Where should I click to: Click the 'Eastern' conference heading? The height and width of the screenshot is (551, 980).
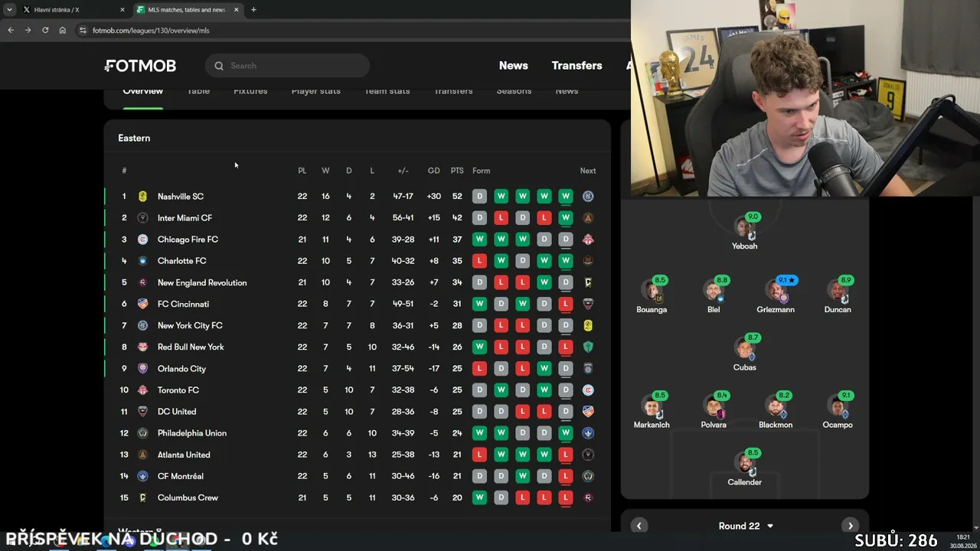coord(134,139)
